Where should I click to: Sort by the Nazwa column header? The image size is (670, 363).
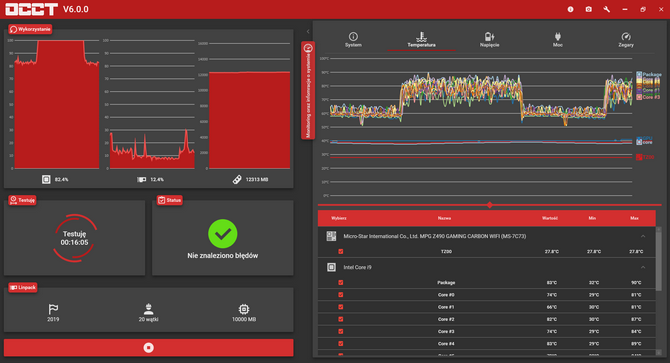444,218
